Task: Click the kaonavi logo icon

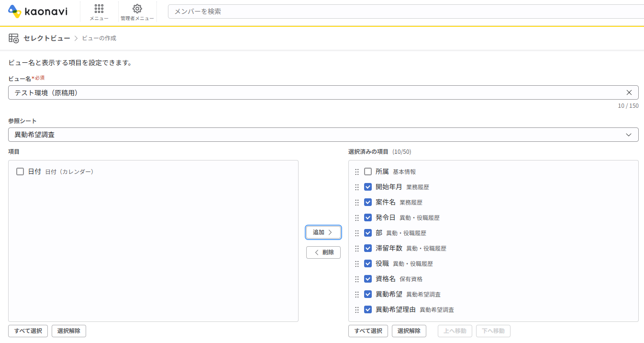Action: click(x=15, y=11)
